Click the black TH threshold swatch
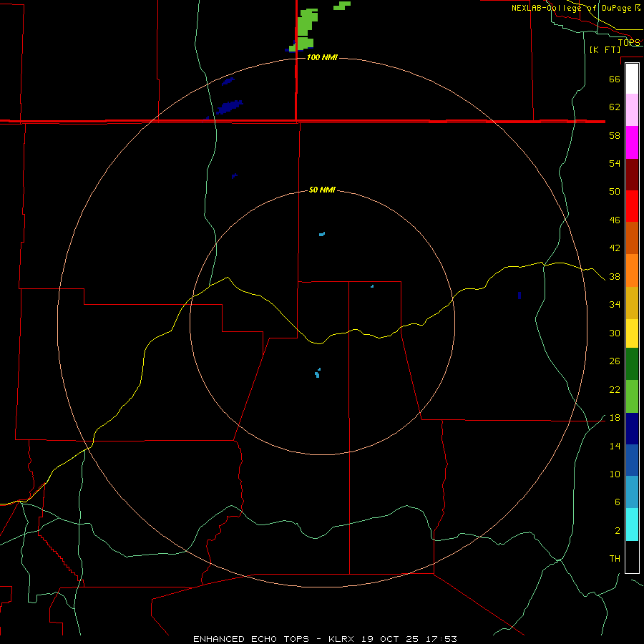The width and height of the screenshot is (644, 644). (632, 557)
